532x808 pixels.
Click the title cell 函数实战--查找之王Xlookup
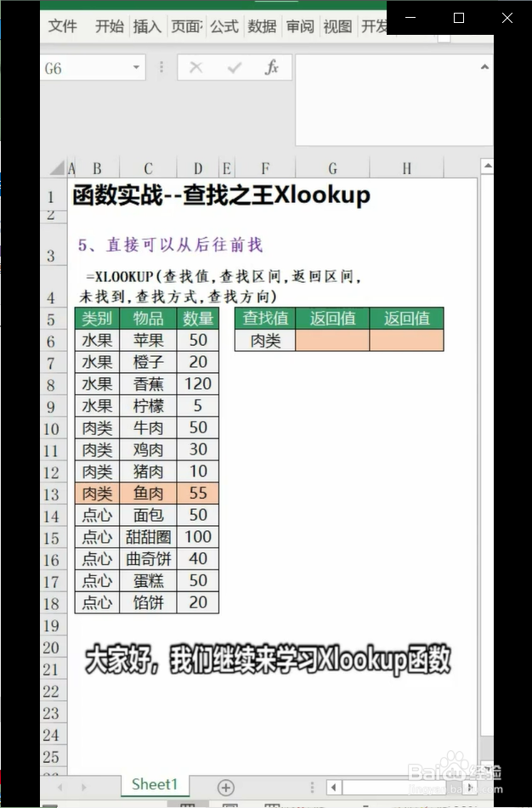coord(221,195)
